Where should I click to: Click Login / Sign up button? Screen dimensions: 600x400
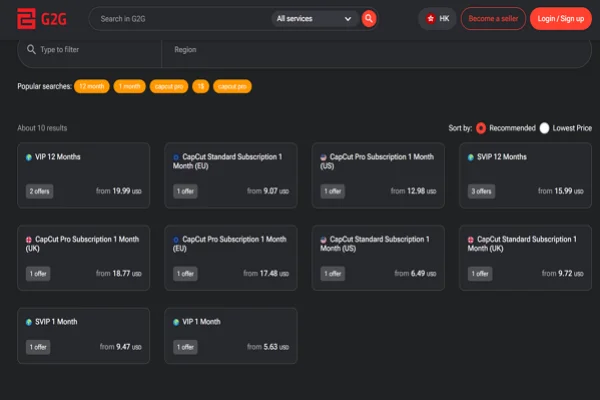pos(561,18)
